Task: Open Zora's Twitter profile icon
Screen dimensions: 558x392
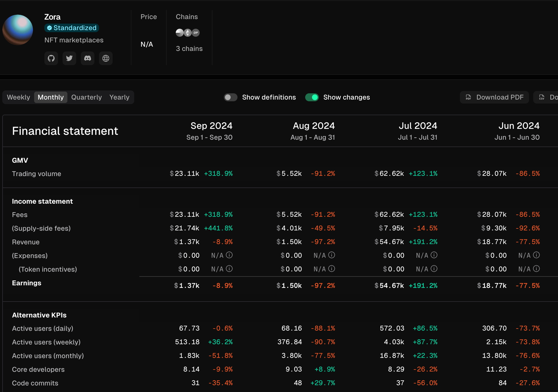Action: (x=69, y=58)
